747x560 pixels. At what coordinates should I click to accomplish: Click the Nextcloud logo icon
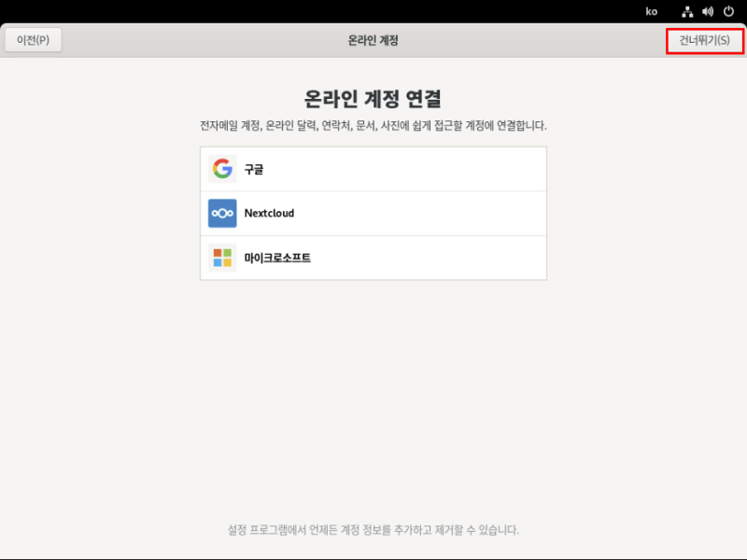click(222, 214)
